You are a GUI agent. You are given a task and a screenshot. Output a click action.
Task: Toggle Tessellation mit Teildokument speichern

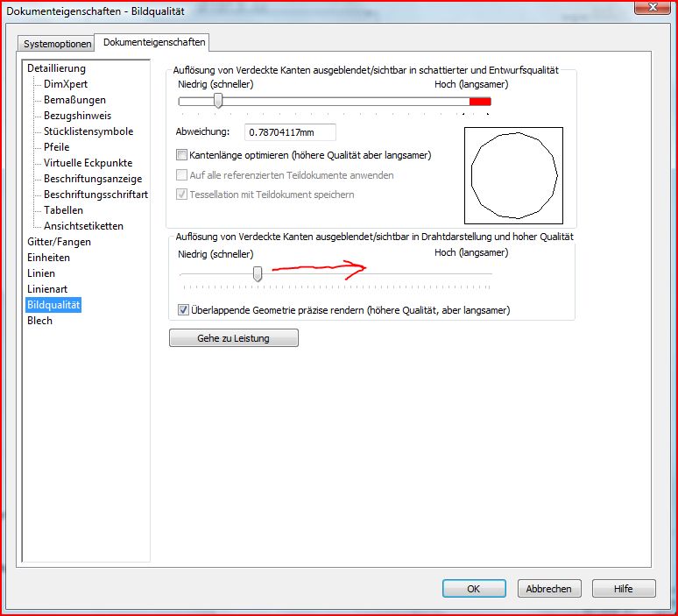(181, 195)
